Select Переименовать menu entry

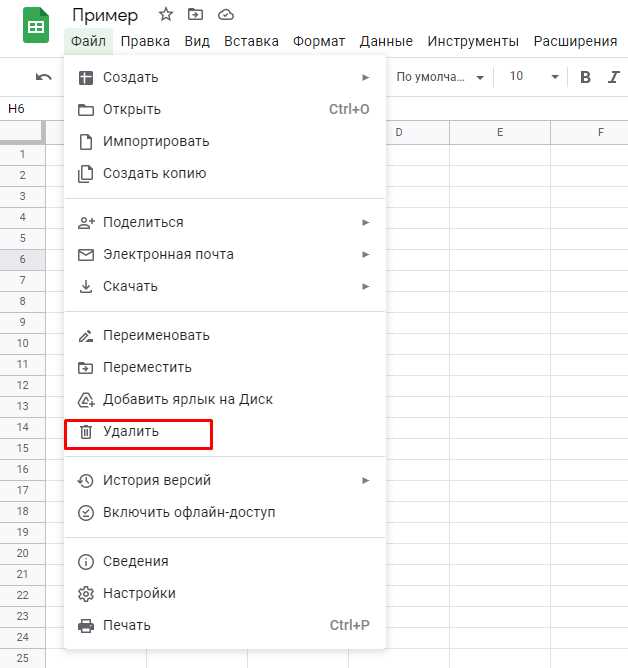[225, 336]
